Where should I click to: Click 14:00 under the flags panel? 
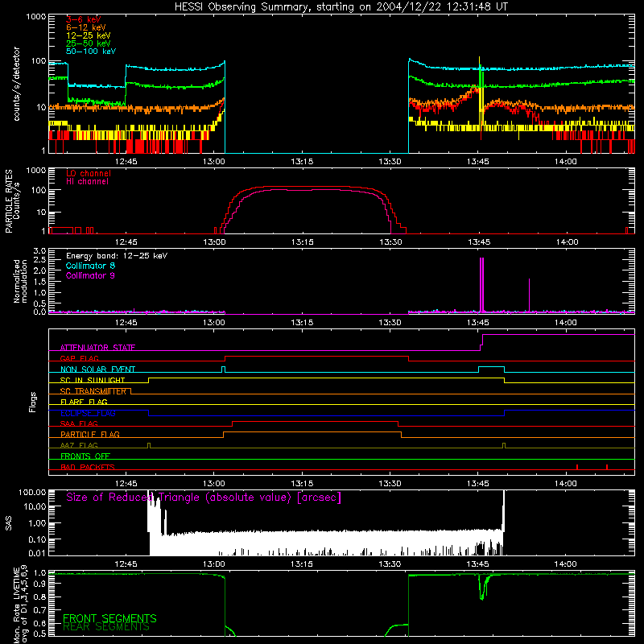point(566,484)
